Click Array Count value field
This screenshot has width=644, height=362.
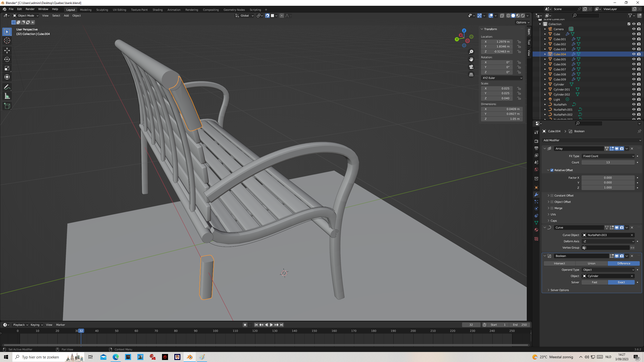click(x=608, y=162)
